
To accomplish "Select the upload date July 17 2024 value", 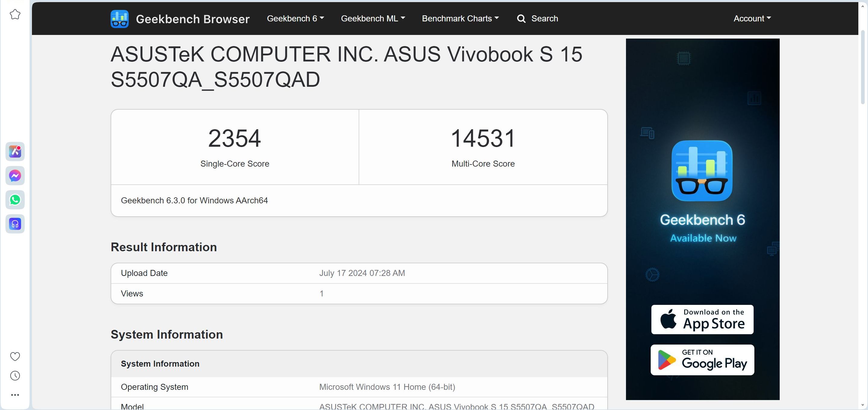I will 362,273.
